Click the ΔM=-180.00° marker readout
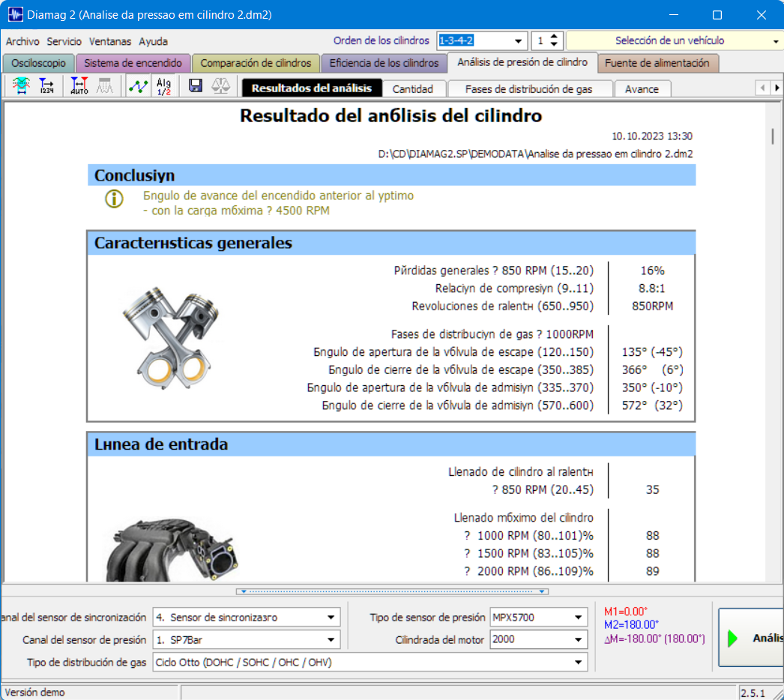 point(654,639)
